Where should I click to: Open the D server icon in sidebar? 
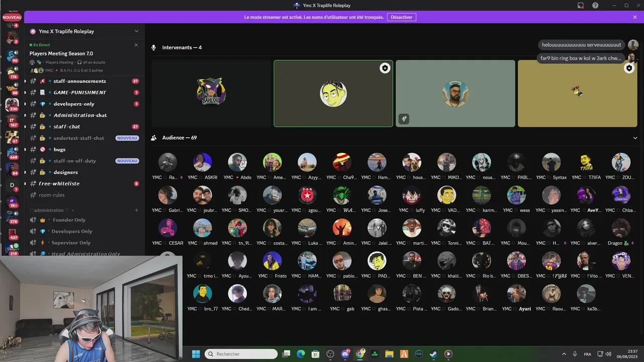click(12, 185)
